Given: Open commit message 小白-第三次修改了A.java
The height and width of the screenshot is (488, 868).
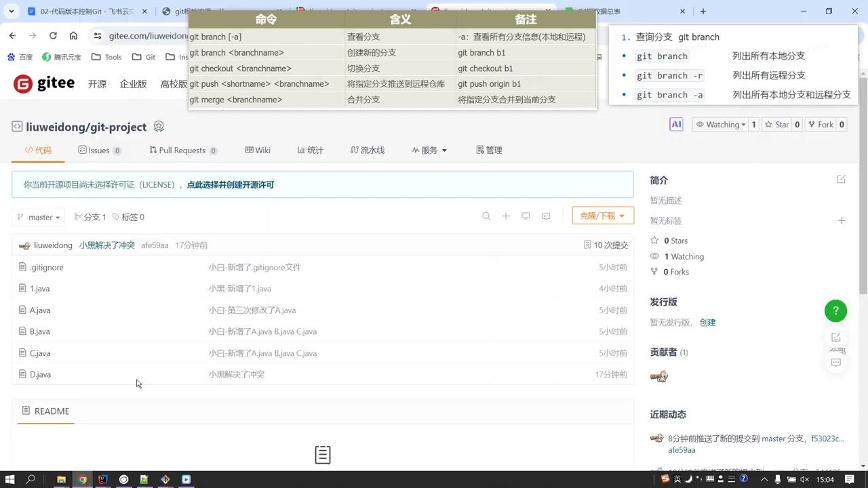Looking at the screenshot, I should [252, 310].
